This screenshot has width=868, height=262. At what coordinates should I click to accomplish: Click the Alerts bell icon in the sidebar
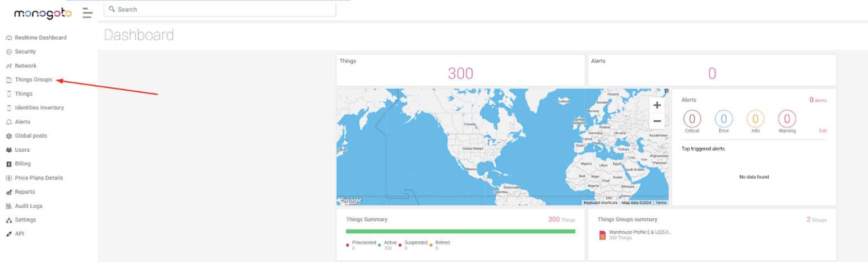tap(9, 122)
